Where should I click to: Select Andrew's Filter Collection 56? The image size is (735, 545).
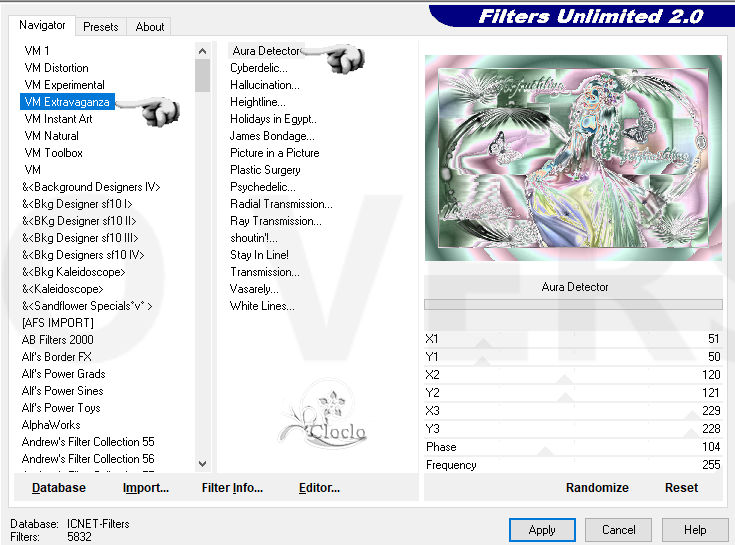[x=88, y=459]
